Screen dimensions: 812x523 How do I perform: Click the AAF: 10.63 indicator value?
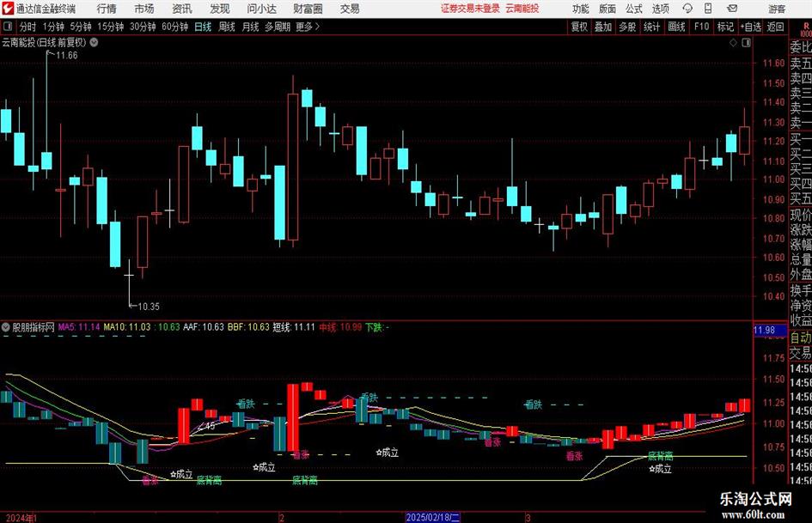pos(204,326)
